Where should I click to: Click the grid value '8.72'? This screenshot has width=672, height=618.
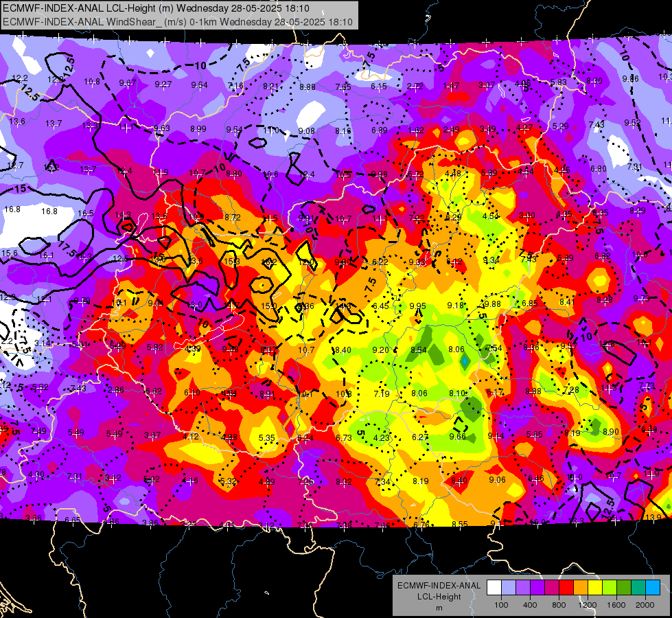coord(233,218)
